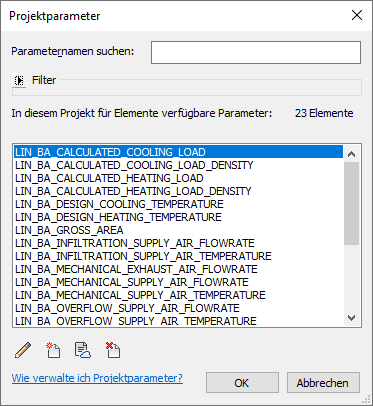Click the Abbrechen button
The image size is (373, 406).
coord(323,383)
